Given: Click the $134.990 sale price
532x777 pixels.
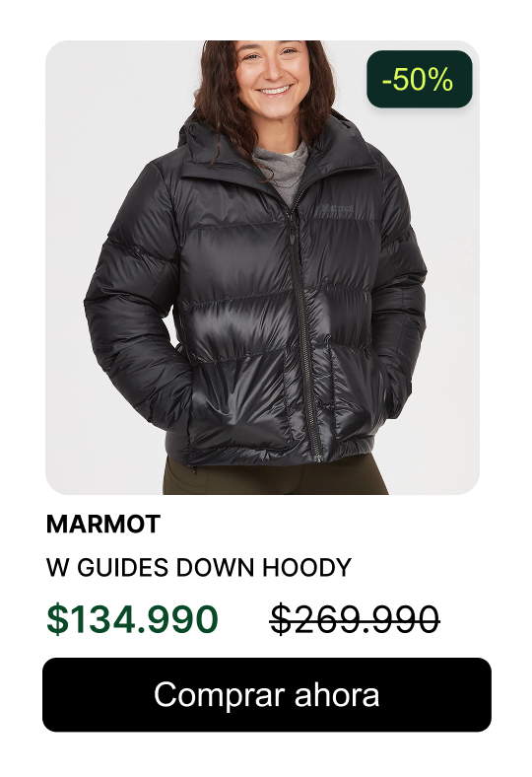Looking at the screenshot, I should [x=132, y=619].
